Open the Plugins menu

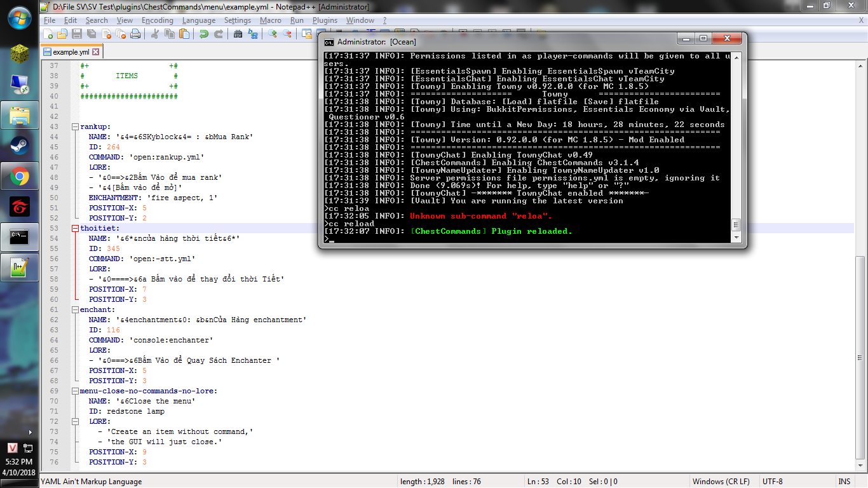[x=325, y=20]
